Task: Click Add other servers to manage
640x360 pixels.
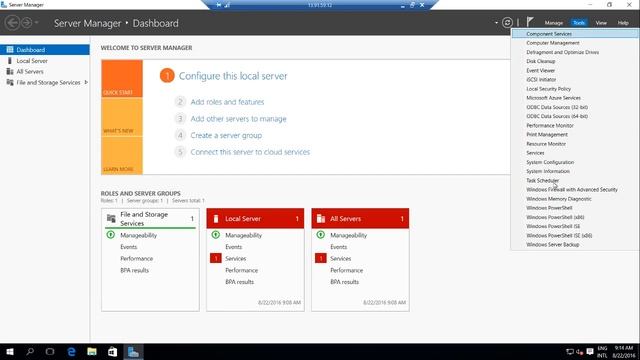Action: coord(238,119)
